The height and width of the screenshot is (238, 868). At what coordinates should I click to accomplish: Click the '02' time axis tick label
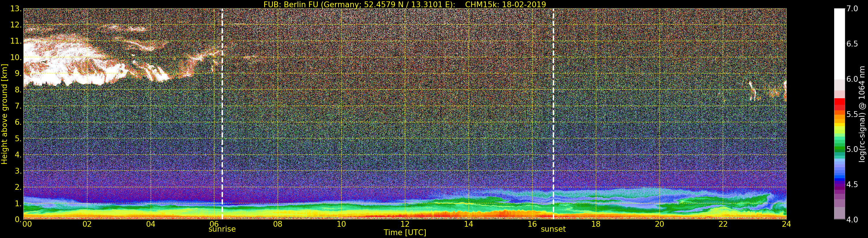point(87,224)
